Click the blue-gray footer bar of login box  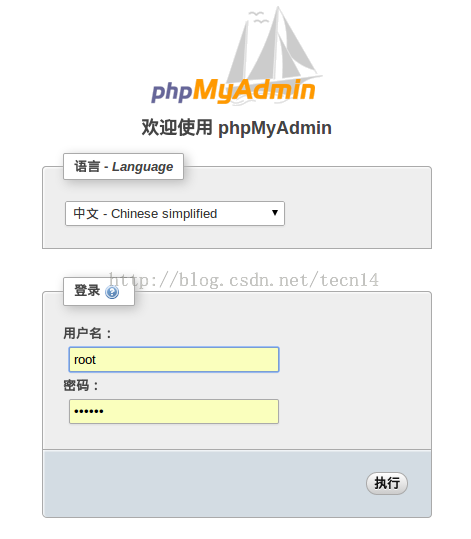(x=237, y=483)
